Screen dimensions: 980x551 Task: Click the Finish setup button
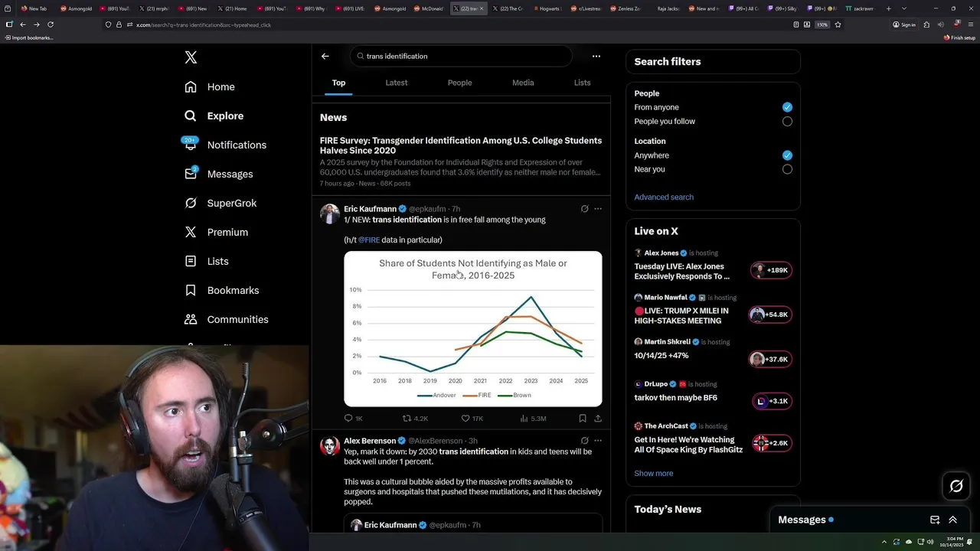pyautogui.click(x=959, y=37)
